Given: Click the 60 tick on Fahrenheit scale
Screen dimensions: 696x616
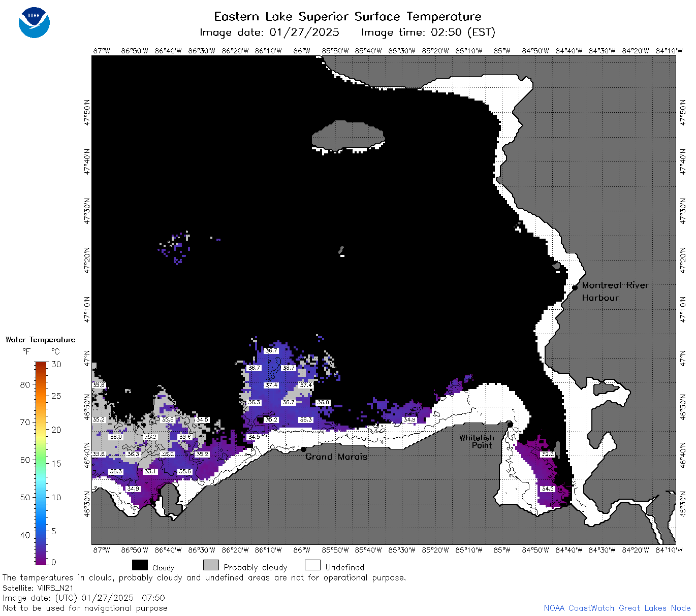Looking at the screenshot, I should click(x=25, y=460).
